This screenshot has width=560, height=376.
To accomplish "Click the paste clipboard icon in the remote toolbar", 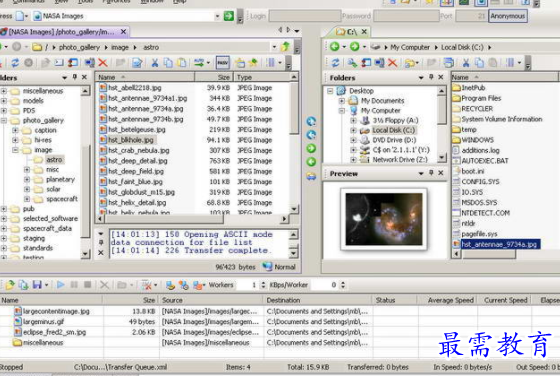I will point(182,63).
